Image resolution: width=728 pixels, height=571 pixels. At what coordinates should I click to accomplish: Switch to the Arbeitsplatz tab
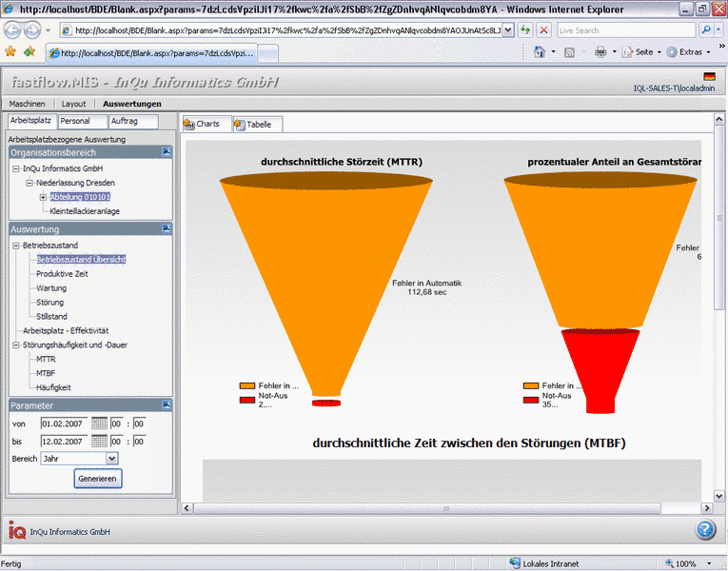[31, 121]
